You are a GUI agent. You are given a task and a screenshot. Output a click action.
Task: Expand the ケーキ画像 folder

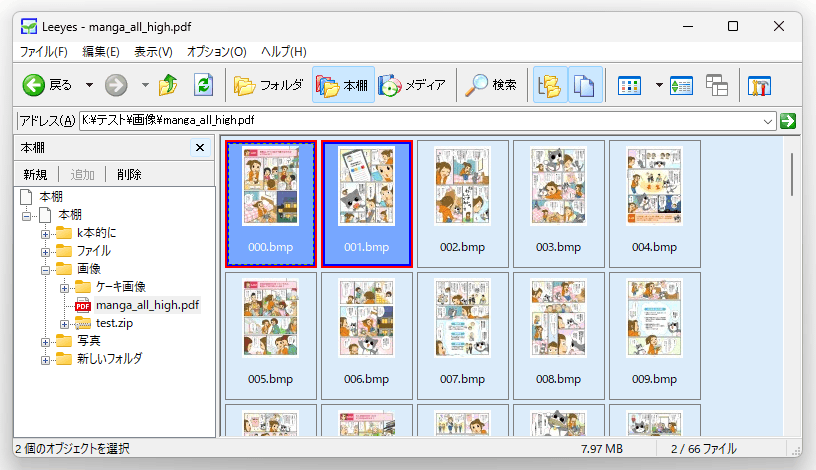pyautogui.click(x=64, y=288)
